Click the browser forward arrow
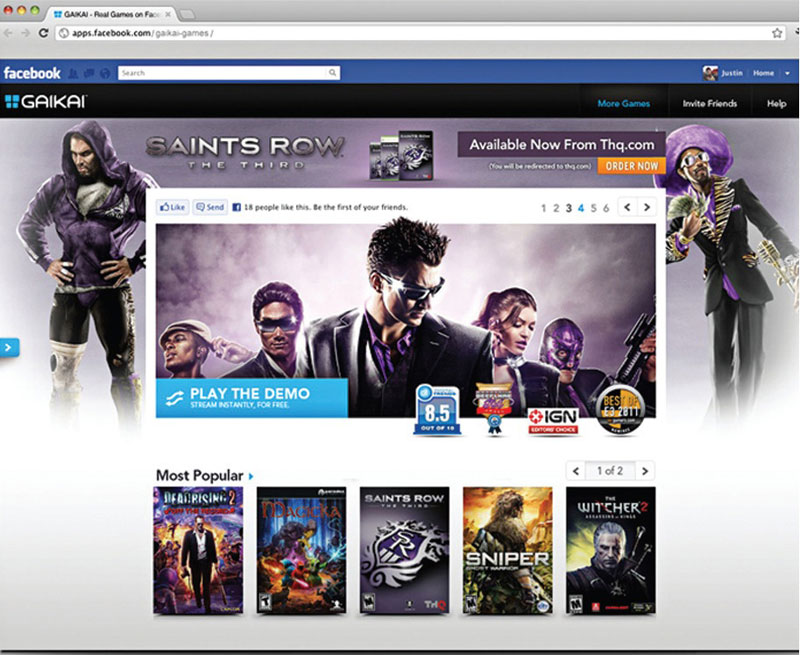 [x=26, y=33]
